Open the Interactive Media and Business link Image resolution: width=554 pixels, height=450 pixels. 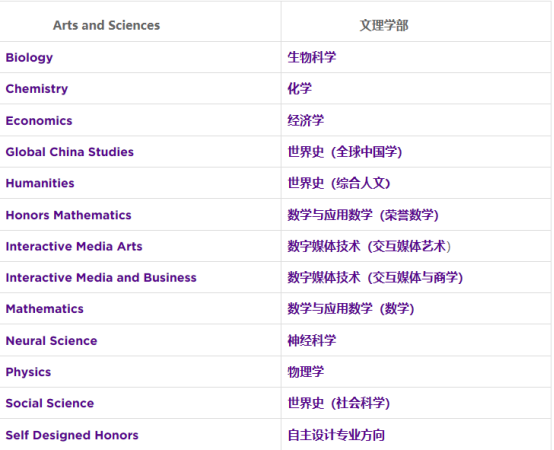tap(101, 278)
